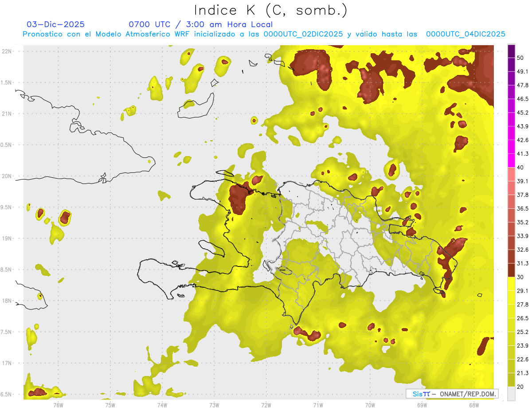Viewport: 532px width, 411px height.
Task: Click the "46.5" color scale value
Action: [x=523, y=99]
